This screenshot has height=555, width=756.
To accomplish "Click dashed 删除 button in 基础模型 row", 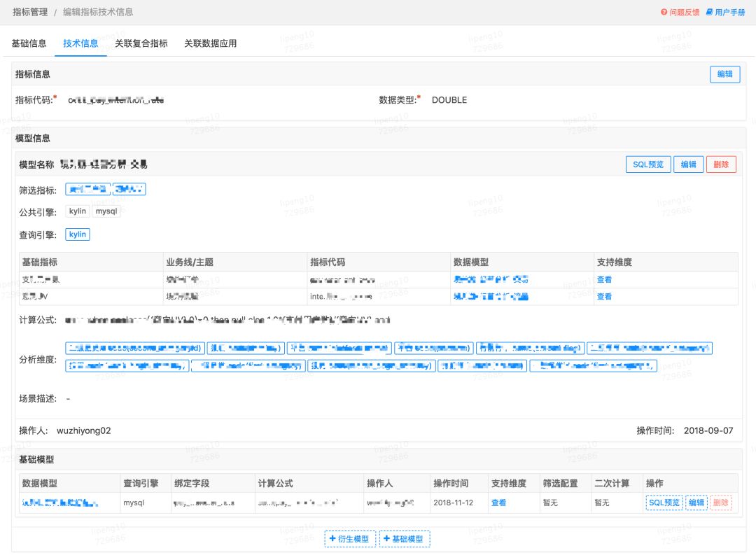I will pos(721,503).
